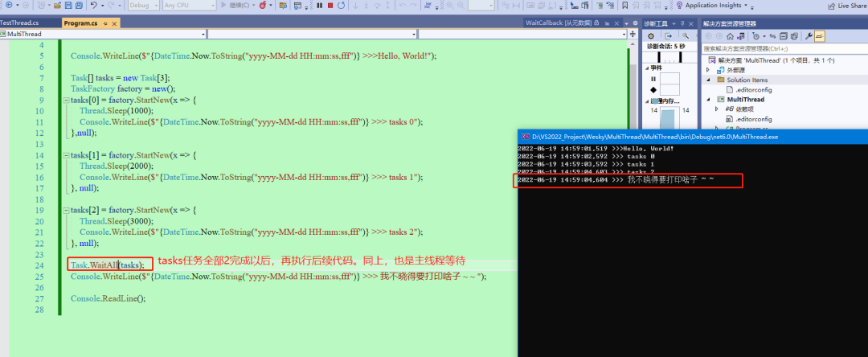Close the WaitCallback preview tab
The width and height of the screenshot is (868, 357).
click(616, 23)
